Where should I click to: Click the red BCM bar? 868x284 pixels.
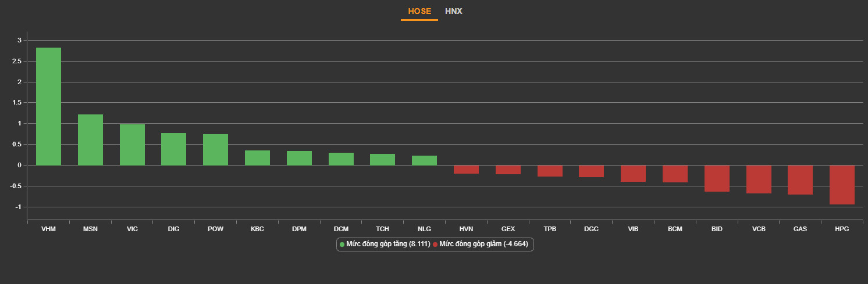coord(675,174)
